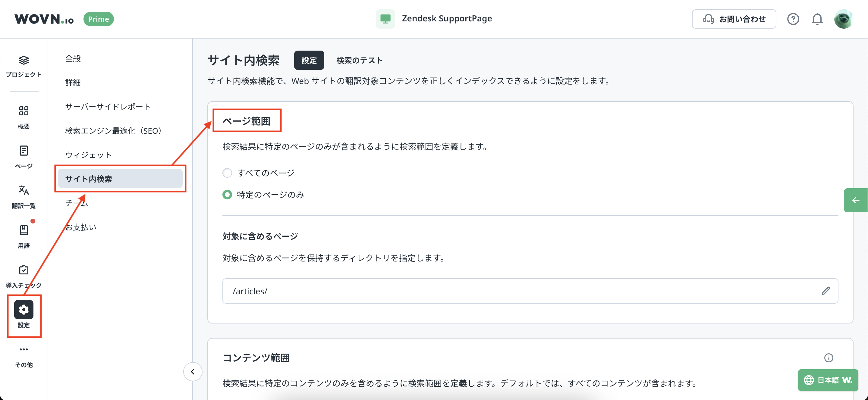Select the すべてのページ radio button

click(x=227, y=173)
